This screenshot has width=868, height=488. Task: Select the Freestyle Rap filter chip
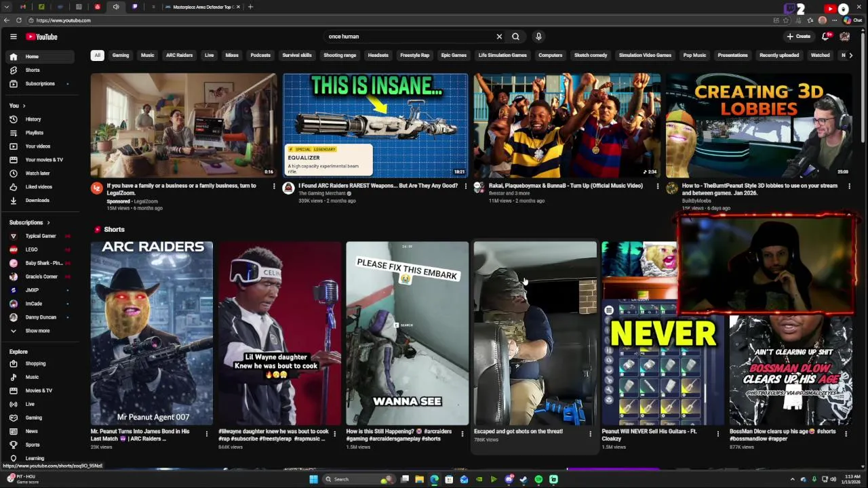click(x=415, y=55)
